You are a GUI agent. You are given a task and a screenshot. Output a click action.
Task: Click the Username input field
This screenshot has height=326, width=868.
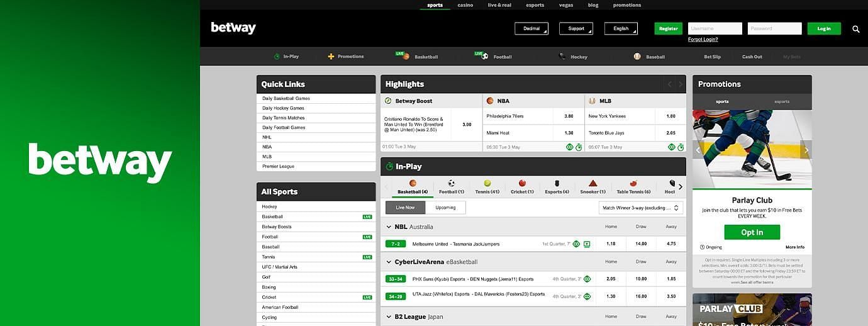pyautogui.click(x=715, y=28)
